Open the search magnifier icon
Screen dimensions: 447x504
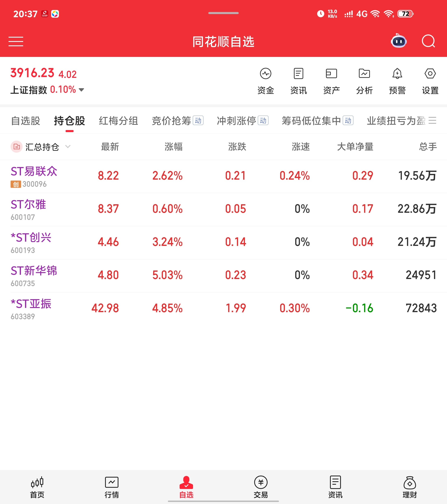click(428, 41)
